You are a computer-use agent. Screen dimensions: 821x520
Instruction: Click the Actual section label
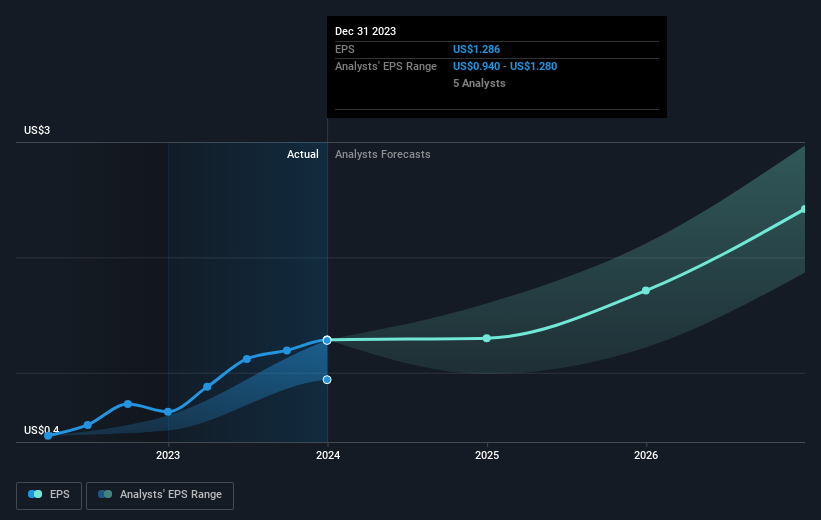(x=303, y=154)
